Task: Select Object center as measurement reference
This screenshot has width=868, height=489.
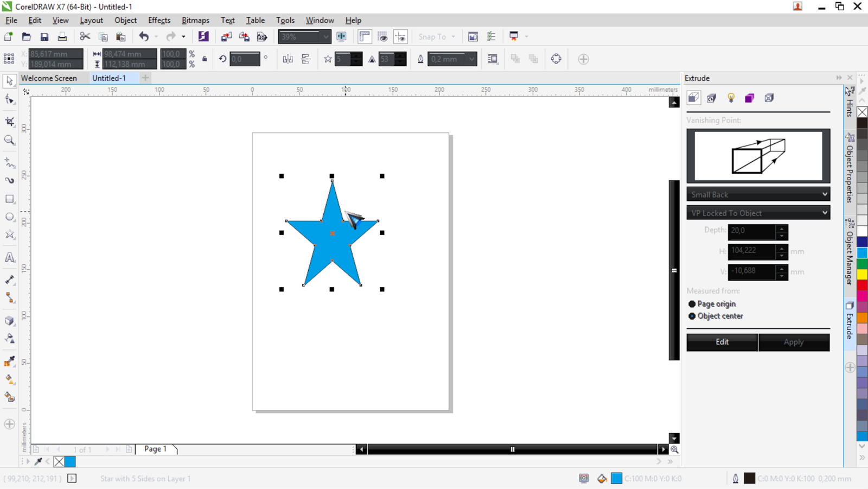Action: click(692, 316)
